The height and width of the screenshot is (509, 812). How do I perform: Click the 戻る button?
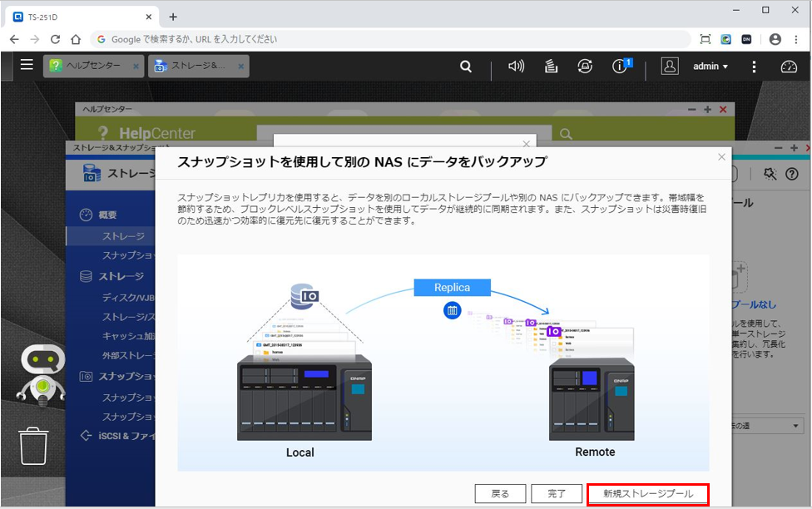click(500, 494)
